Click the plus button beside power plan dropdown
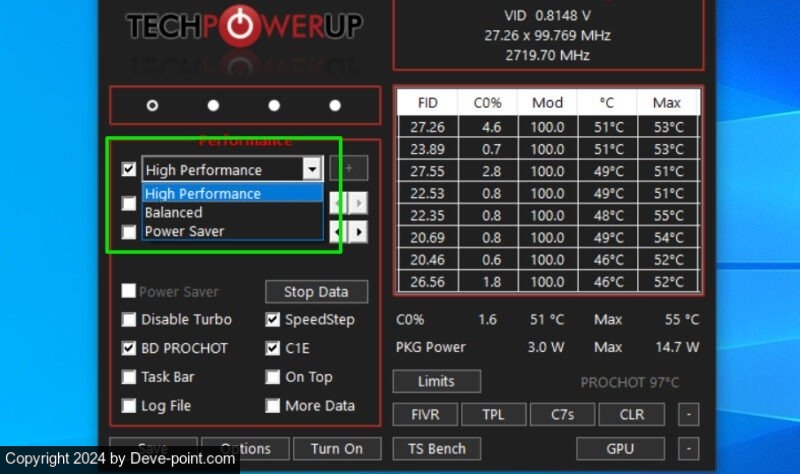The height and width of the screenshot is (474, 800). (348, 170)
